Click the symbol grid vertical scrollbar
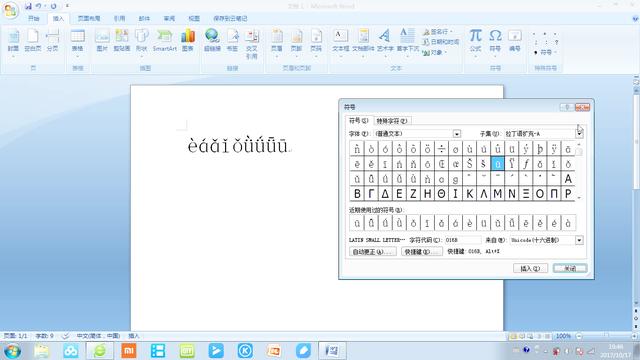The image size is (640, 360). click(579, 171)
